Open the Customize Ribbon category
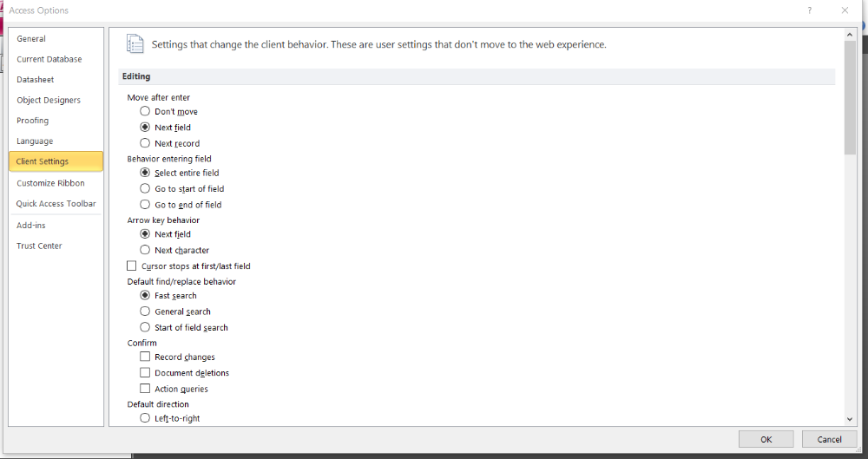Image resolution: width=868 pixels, height=459 pixels. point(50,183)
